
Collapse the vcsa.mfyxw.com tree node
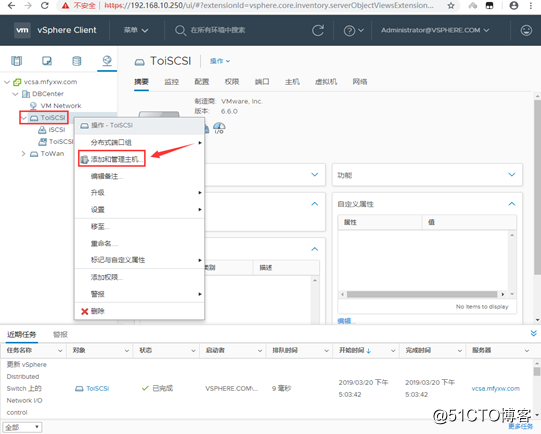click(7, 82)
